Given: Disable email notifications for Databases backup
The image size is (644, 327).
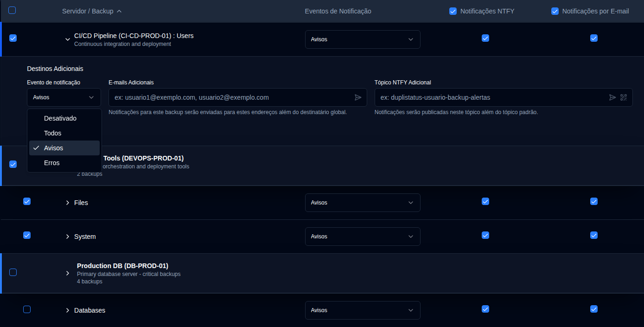Looking at the screenshot, I should coord(594,309).
